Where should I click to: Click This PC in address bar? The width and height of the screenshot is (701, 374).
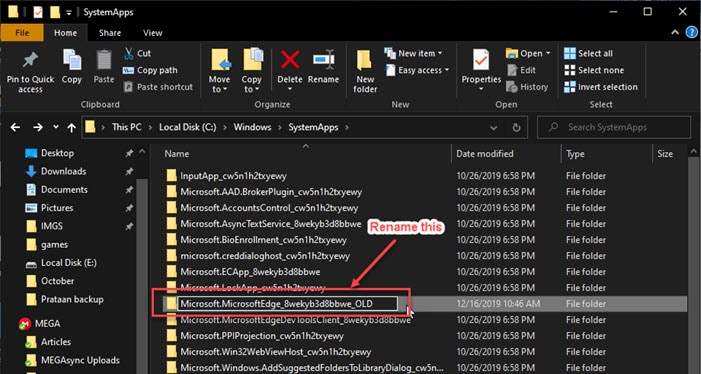point(127,127)
